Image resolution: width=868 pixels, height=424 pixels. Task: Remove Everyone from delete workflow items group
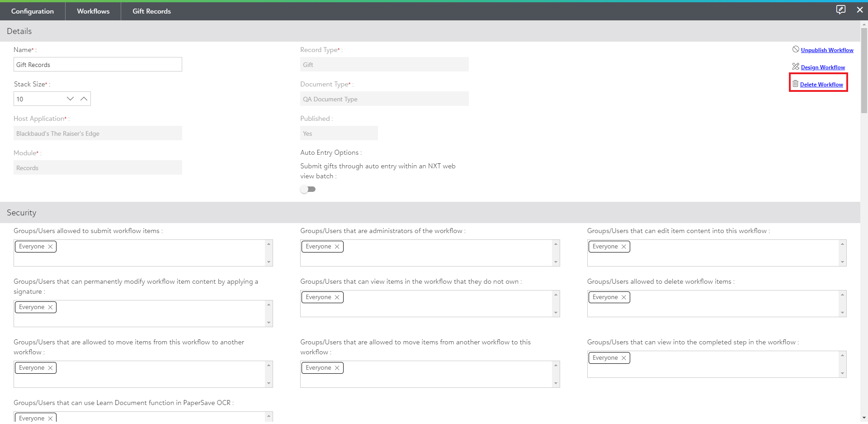coord(624,297)
